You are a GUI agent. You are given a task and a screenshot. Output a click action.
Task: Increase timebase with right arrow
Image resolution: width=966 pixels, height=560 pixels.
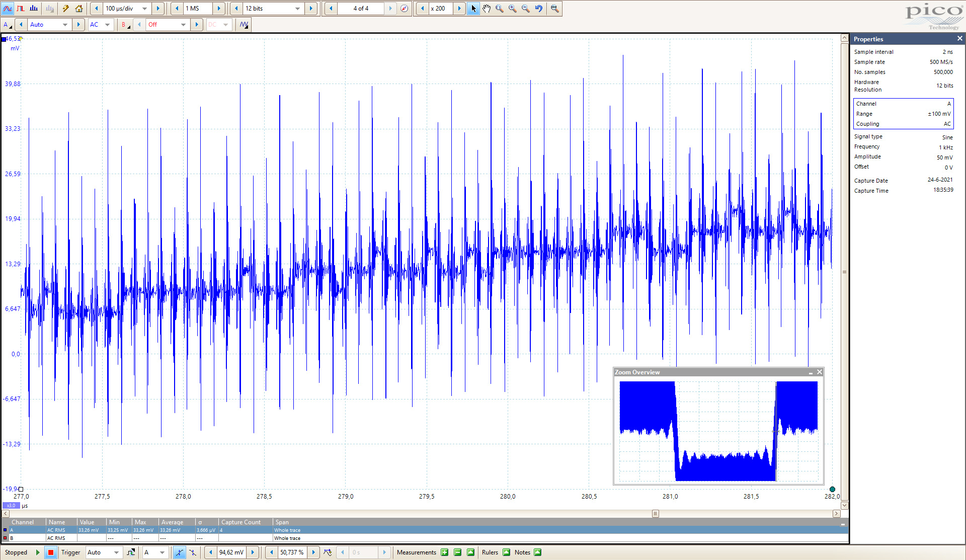click(x=158, y=9)
